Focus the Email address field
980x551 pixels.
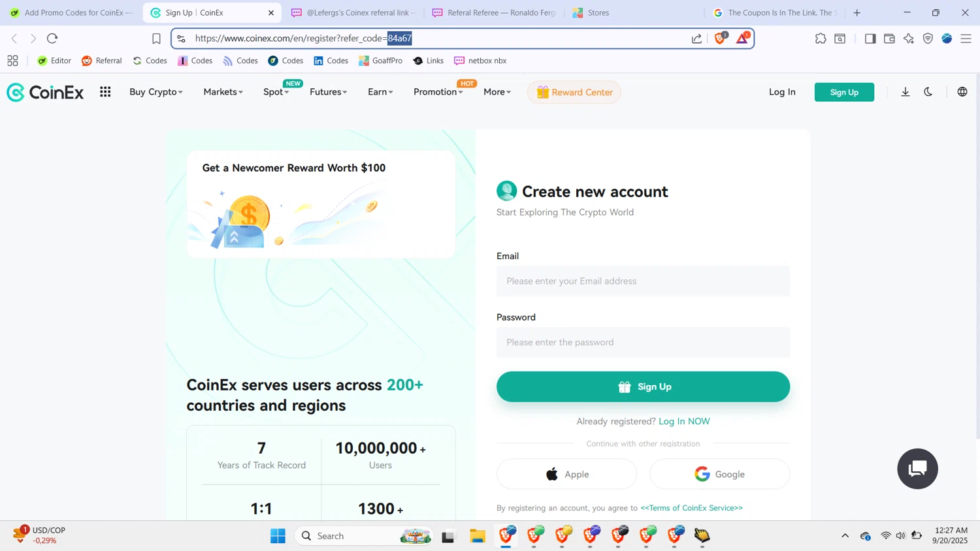click(643, 281)
